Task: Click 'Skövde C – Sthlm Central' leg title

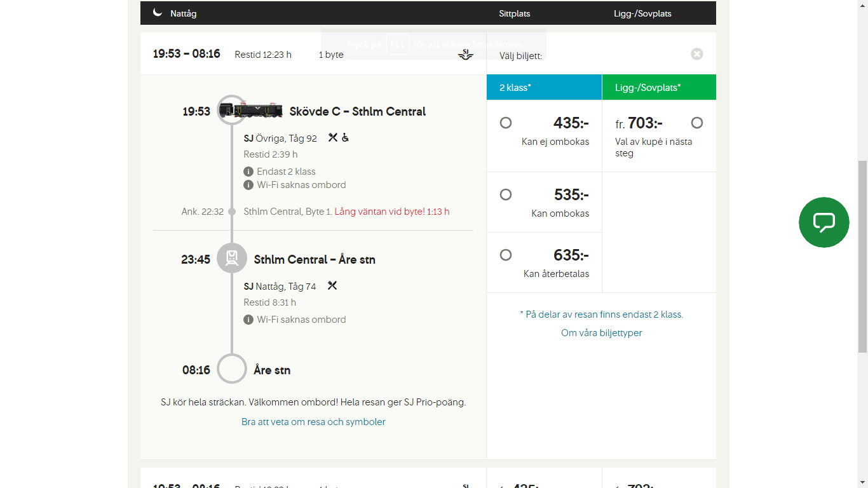Action: click(358, 111)
